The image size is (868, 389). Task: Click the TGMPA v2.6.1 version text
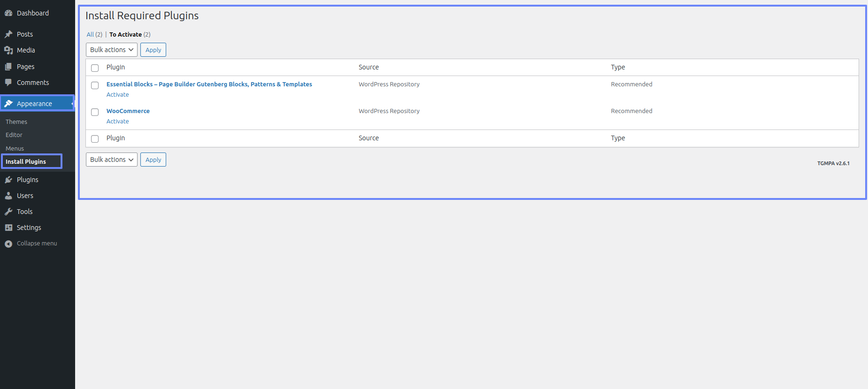click(833, 163)
